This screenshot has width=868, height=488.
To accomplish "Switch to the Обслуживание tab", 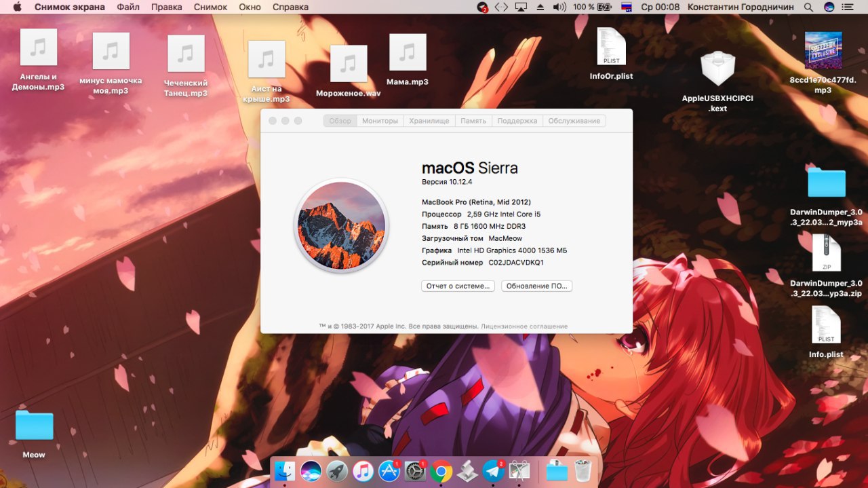I will coord(574,121).
